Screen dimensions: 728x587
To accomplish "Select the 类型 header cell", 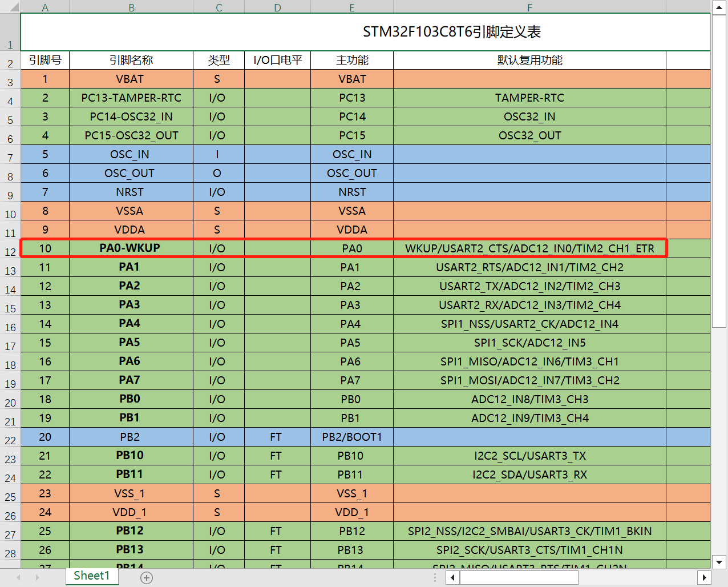I will (x=219, y=60).
